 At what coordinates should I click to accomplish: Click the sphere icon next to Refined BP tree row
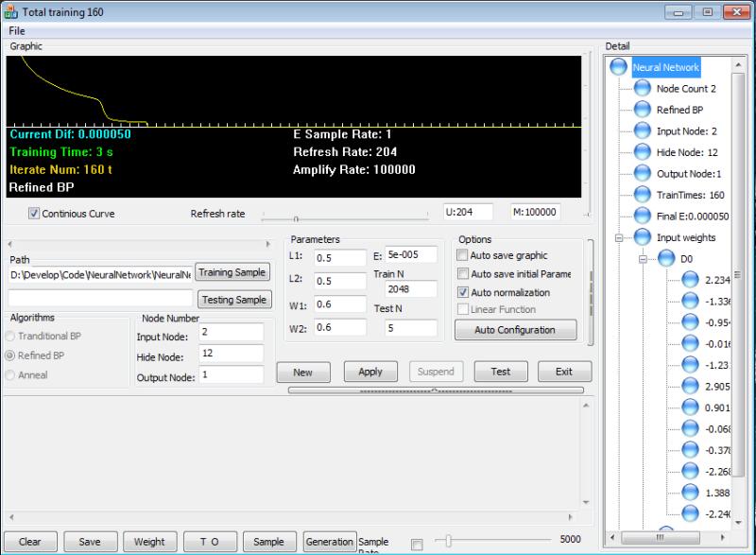tap(643, 110)
